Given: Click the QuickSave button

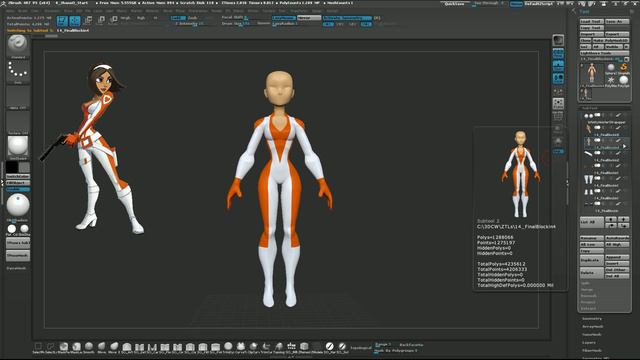Looking at the screenshot, I should (x=455, y=4).
